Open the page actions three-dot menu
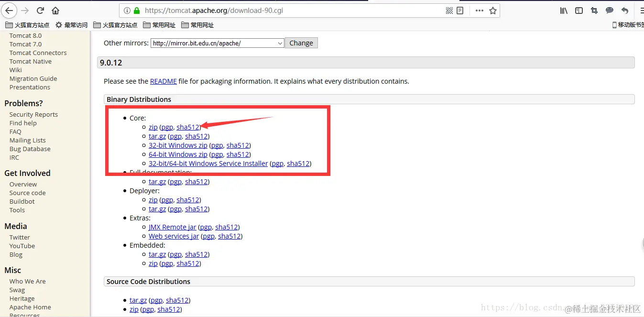Image resolution: width=644 pixels, height=317 pixels. [480, 11]
